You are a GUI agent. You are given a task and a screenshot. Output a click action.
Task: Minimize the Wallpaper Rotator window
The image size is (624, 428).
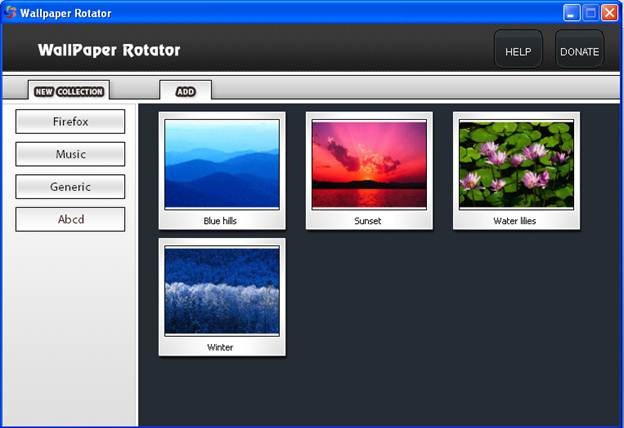click(571, 13)
